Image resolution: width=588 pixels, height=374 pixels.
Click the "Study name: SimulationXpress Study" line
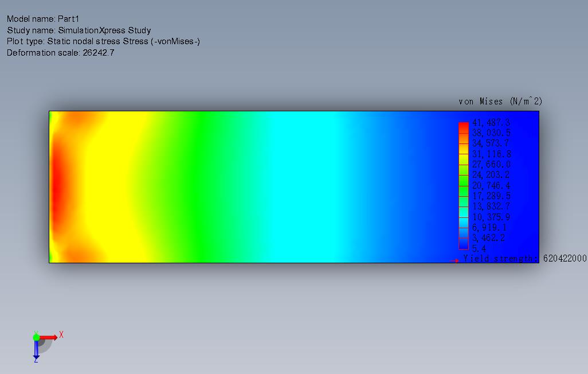[x=79, y=30]
